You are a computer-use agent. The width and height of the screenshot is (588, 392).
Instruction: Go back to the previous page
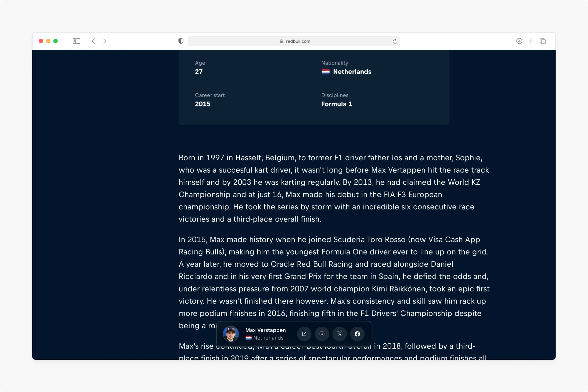click(93, 41)
